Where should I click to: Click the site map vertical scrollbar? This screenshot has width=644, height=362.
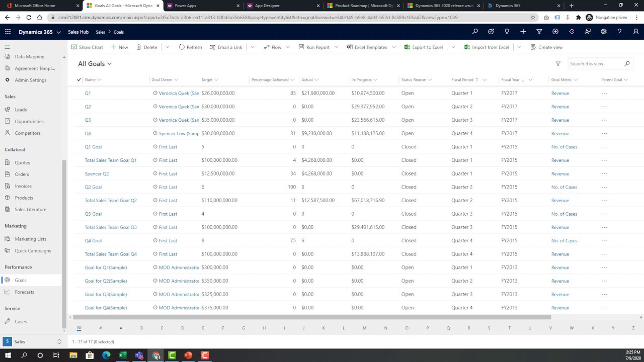click(x=63, y=244)
